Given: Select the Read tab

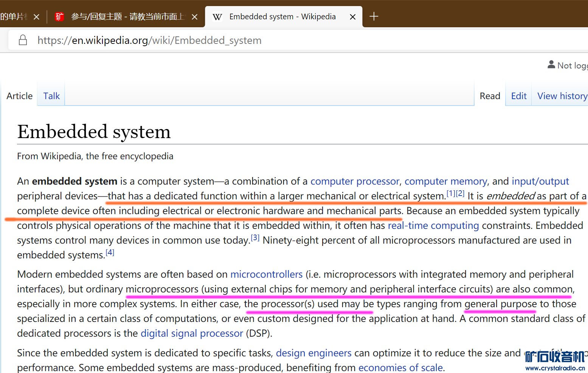Looking at the screenshot, I should [490, 96].
